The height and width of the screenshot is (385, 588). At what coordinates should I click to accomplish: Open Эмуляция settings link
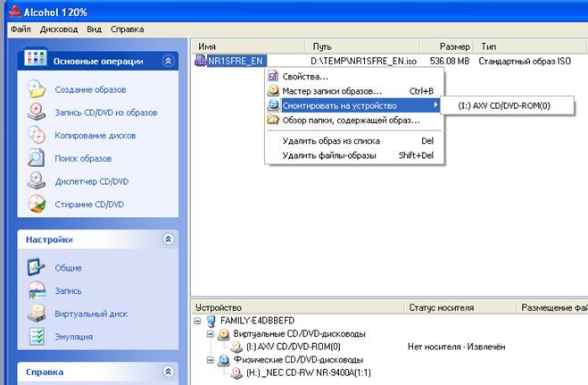(73, 337)
